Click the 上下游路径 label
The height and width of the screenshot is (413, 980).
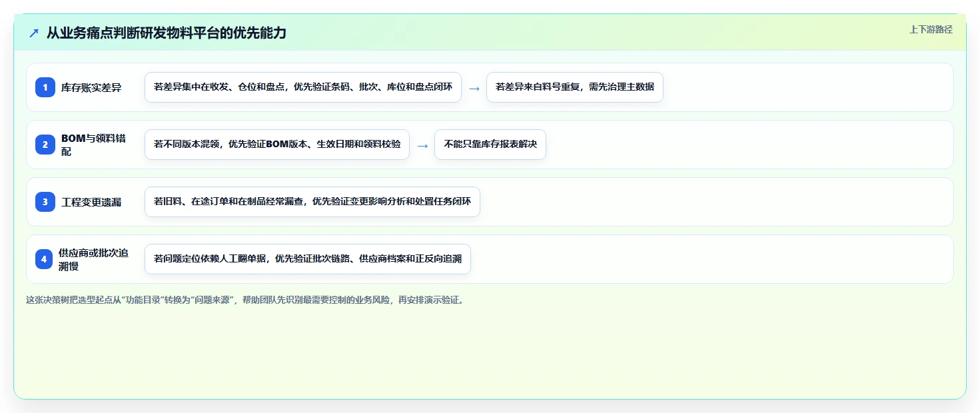(x=931, y=29)
